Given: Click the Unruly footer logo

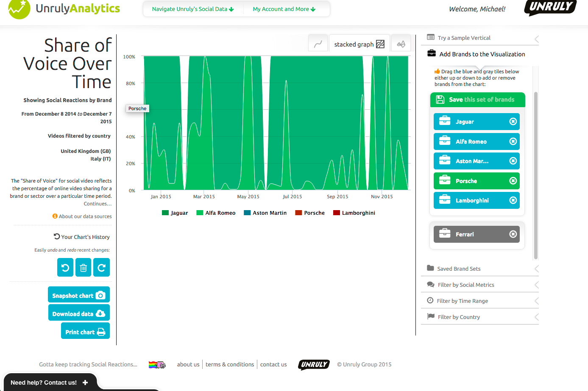Looking at the screenshot, I should (314, 364).
